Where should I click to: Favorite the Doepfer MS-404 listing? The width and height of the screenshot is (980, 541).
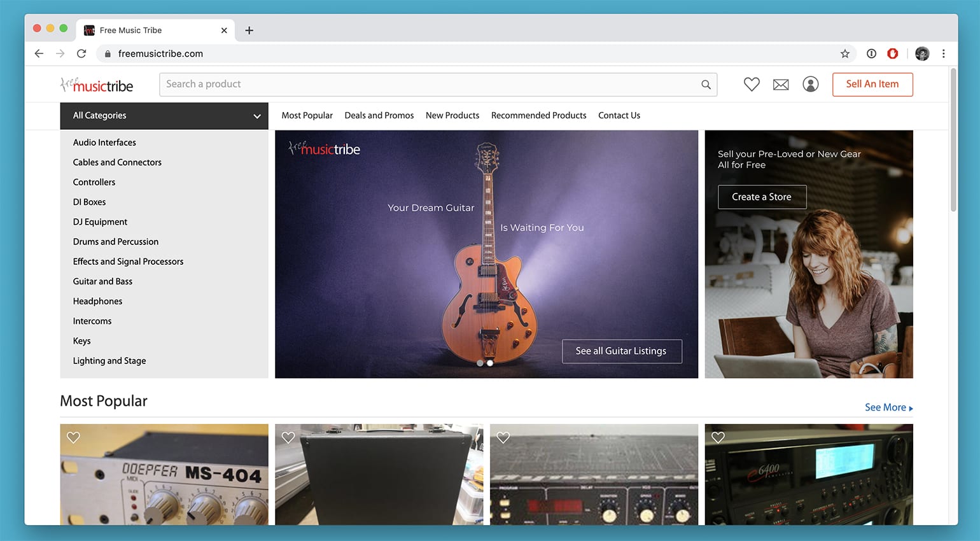(74, 438)
